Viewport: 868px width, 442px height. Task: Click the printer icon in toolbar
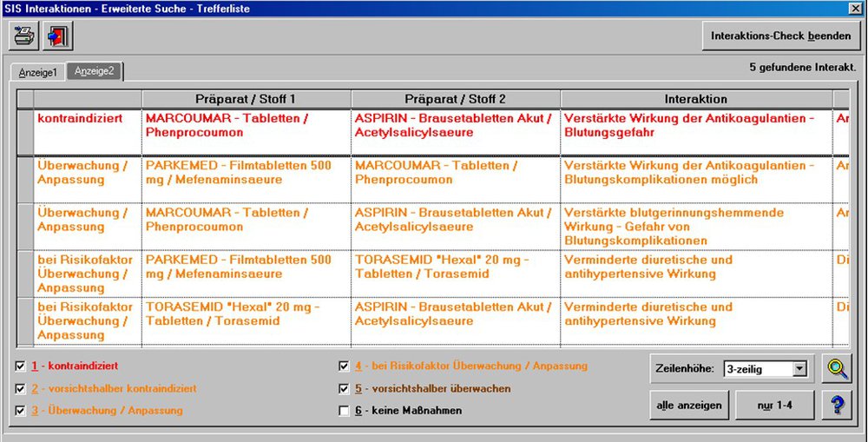coord(24,36)
